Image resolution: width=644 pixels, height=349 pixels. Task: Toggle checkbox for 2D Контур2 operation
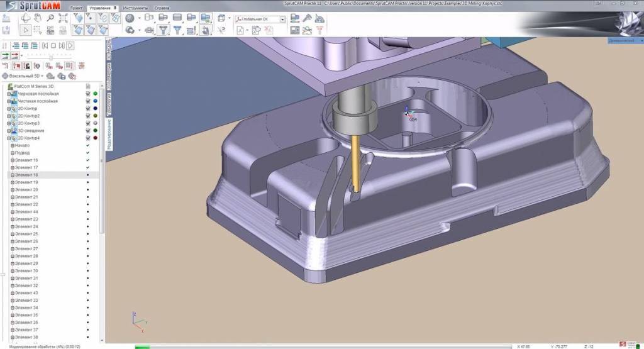pyautogui.click(x=88, y=116)
